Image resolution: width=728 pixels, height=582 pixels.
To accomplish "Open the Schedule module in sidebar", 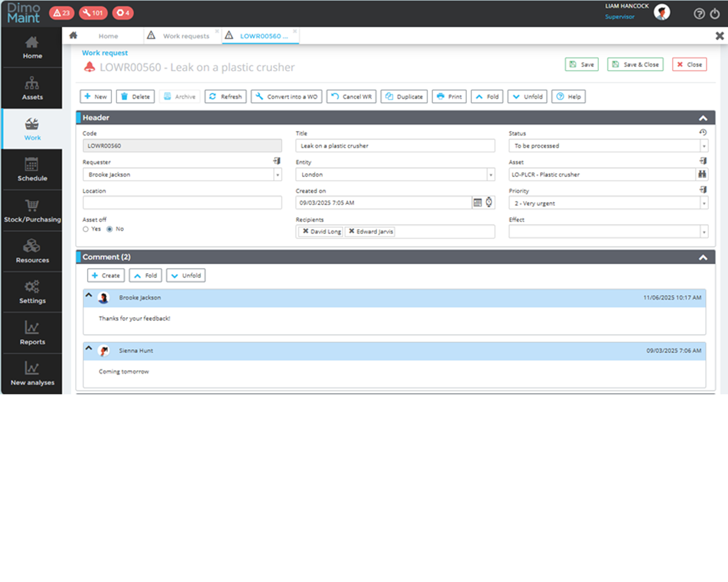I will [x=32, y=170].
